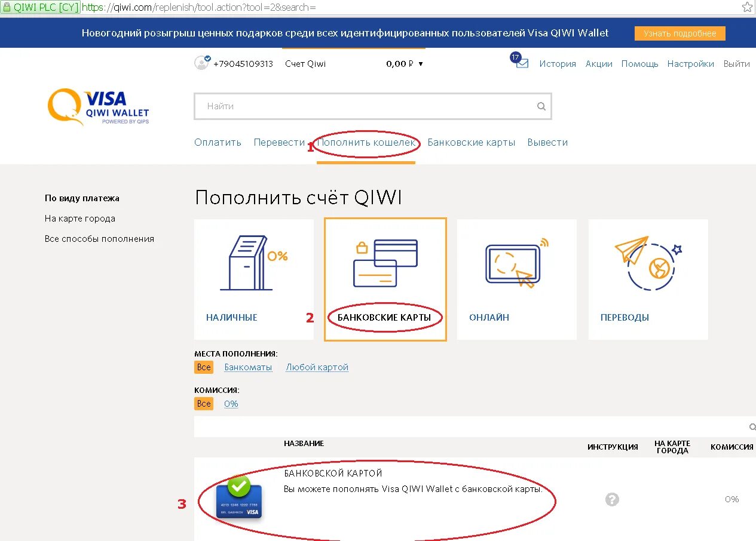Open the БАНКОВСКОЙ КАРТОЙ row title

(333, 474)
